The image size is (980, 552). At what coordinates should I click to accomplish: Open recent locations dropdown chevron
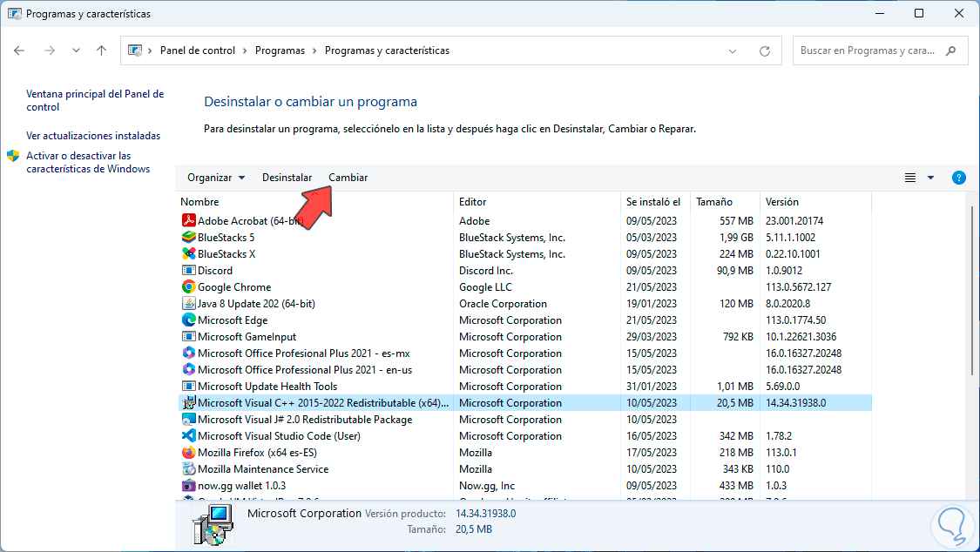76,50
